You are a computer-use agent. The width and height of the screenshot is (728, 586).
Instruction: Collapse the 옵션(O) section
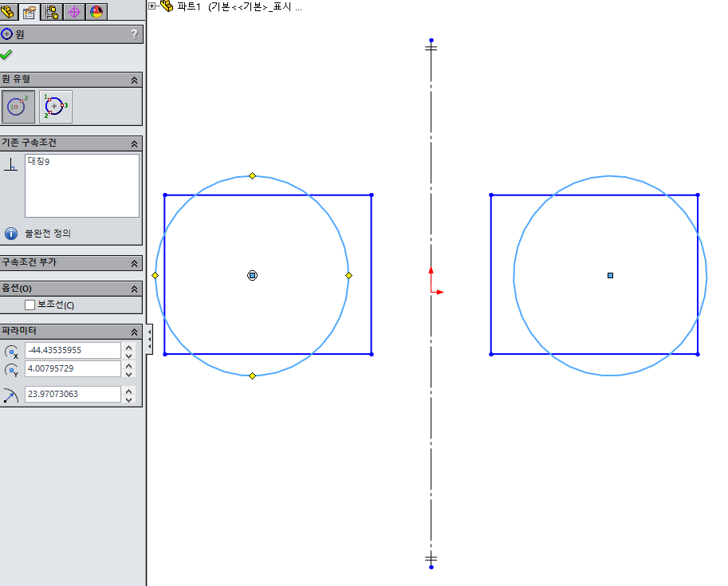pyautogui.click(x=135, y=288)
